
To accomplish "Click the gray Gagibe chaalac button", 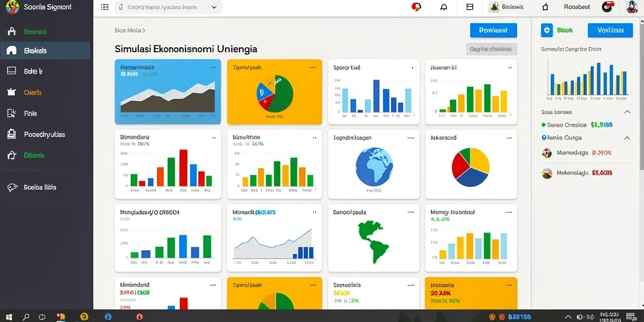I will [491, 49].
